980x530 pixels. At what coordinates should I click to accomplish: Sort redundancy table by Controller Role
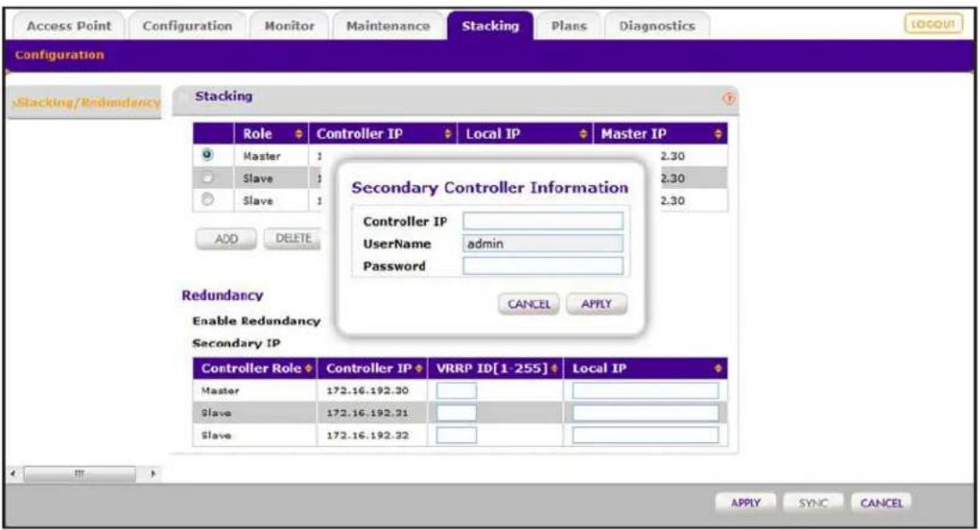[309, 369]
